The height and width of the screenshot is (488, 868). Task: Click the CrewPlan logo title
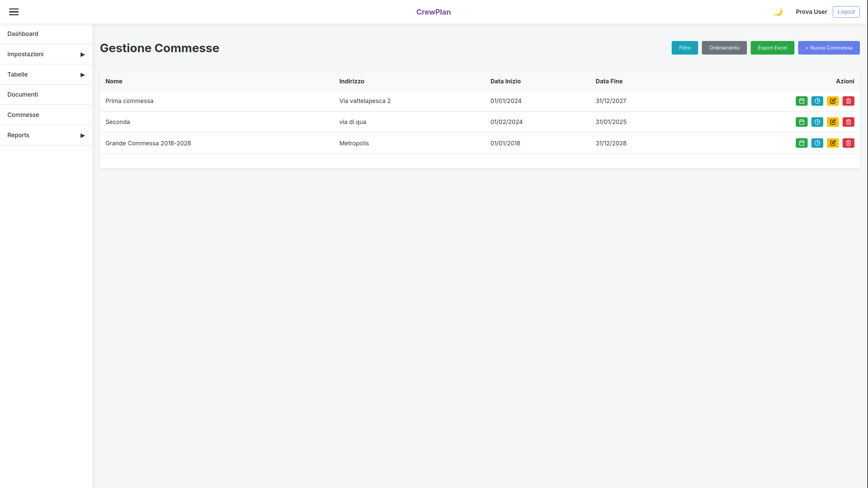[433, 12]
